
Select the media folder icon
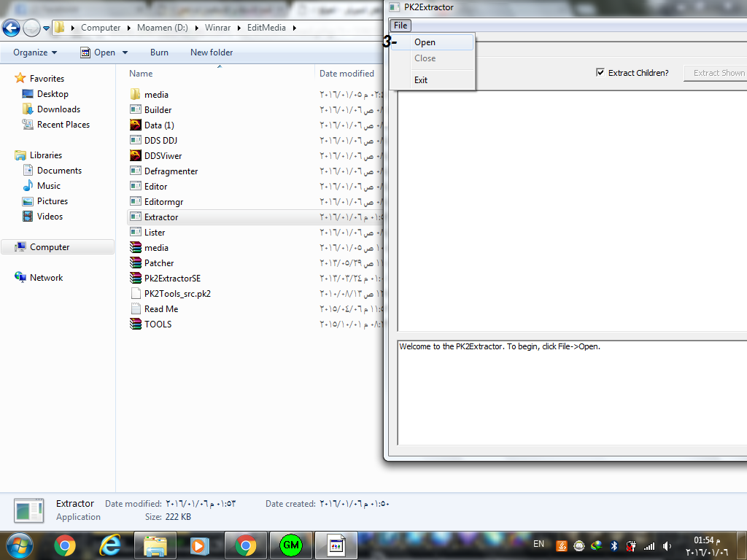[135, 94]
